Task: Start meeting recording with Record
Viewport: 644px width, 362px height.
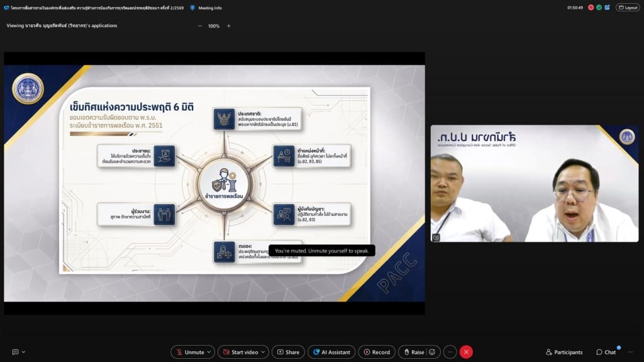Action: [377, 352]
